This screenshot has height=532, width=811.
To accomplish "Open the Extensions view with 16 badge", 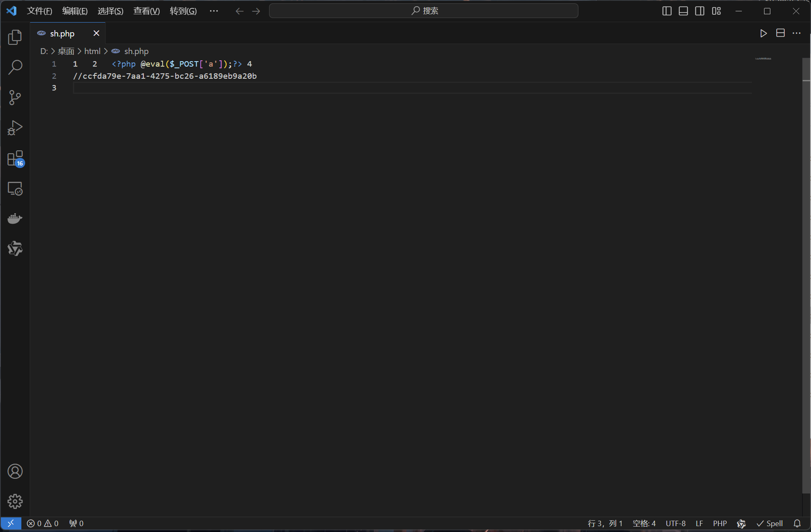I will tap(15, 159).
